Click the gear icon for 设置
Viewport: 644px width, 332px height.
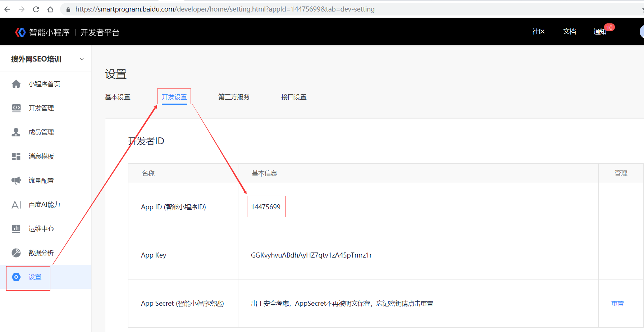tap(16, 277)
